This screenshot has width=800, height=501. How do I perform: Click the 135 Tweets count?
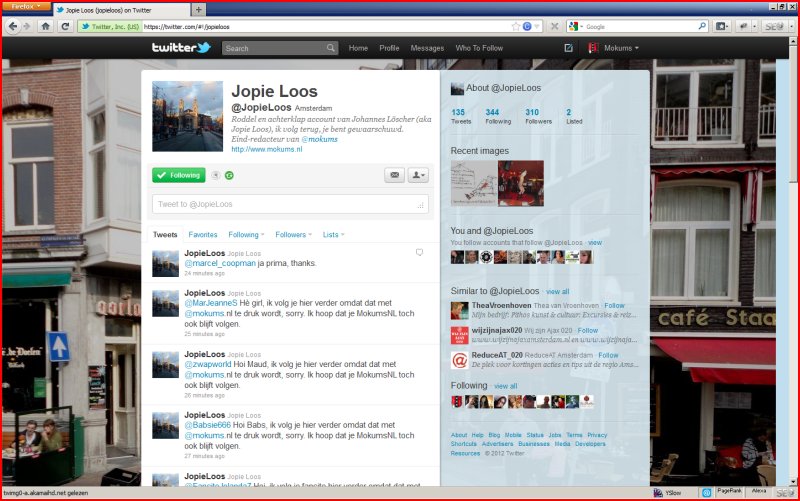coord(461,116)
